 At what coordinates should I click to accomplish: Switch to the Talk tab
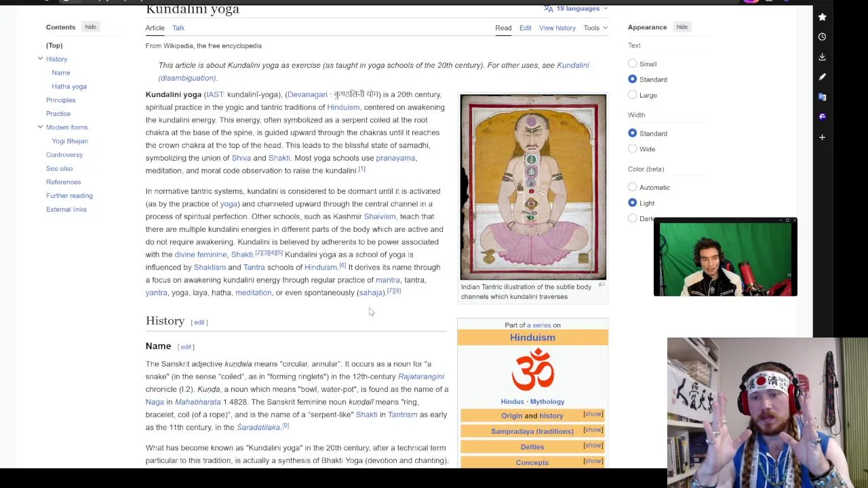click(x=178, y=28)
